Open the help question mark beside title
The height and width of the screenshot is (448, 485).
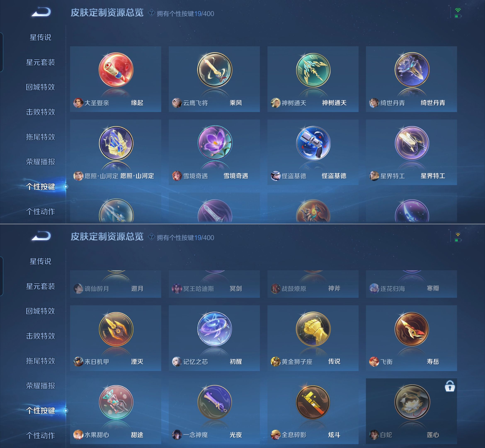click(x=152, y=13)
